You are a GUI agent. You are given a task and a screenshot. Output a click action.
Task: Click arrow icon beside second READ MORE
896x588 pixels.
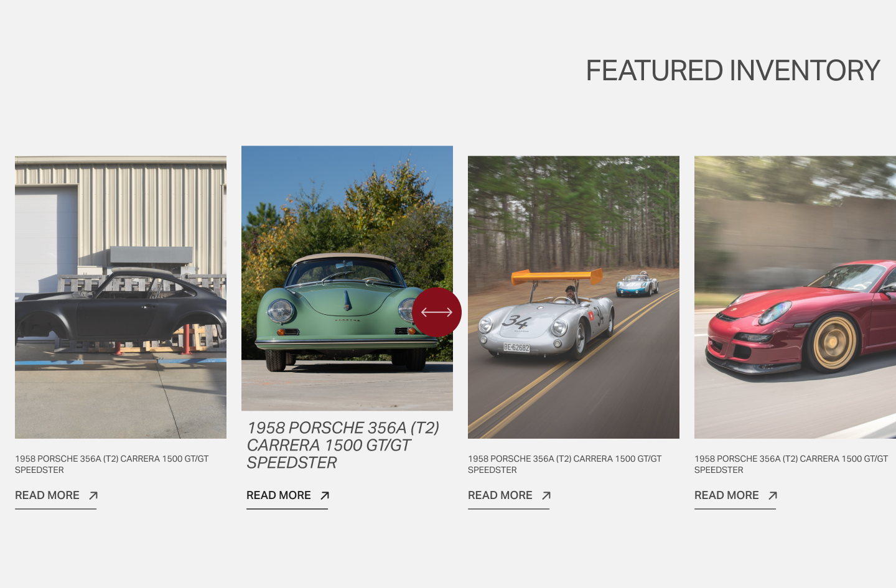(x=325, y=496)
